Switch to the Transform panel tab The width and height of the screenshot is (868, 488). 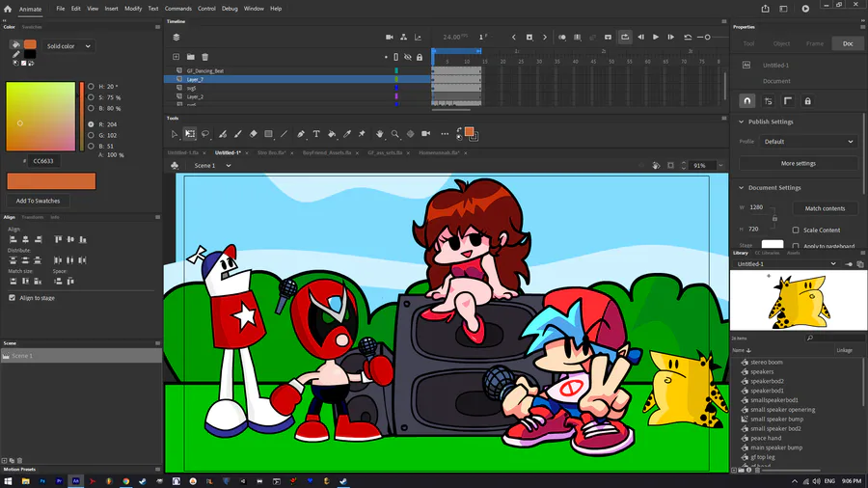pyautogui.click(x=32, y=217)
